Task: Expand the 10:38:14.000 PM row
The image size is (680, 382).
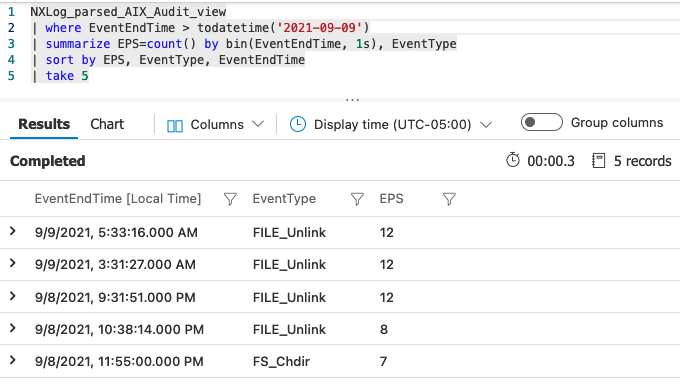Action: click(x=13, y=328)
